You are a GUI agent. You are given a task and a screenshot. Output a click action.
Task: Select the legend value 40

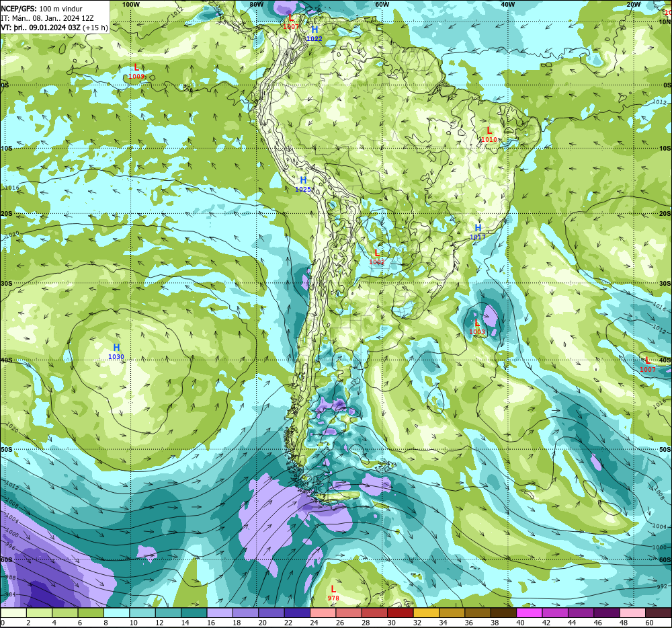(x=520, y=623)
